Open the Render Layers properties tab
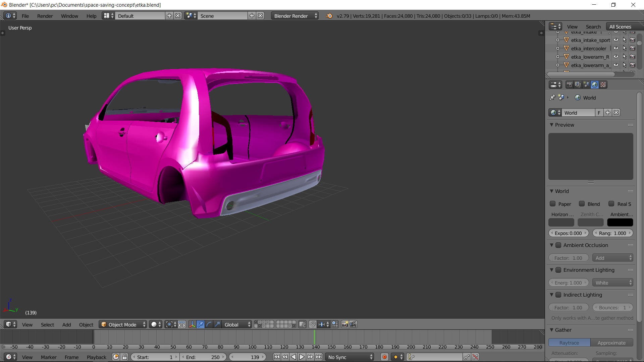The height and width of the screenshot is (362, 644). point(578,85)
